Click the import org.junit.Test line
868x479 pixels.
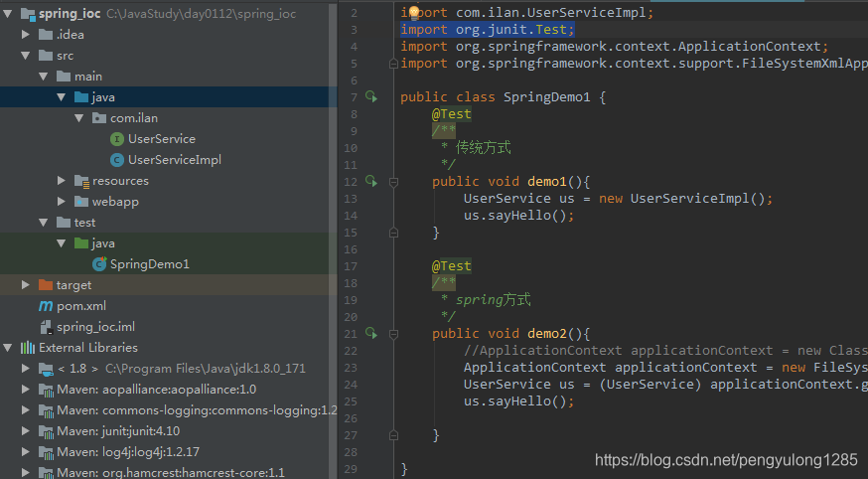pos(488,30)
